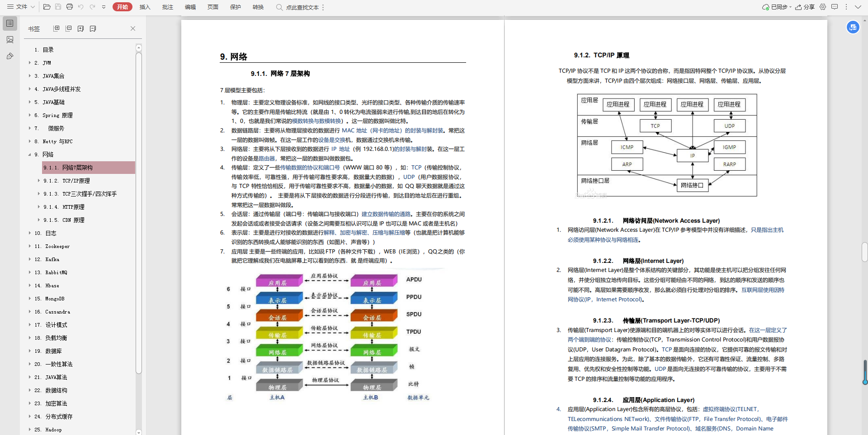Select the 9.1.1. 网络7层架构 bookmark
The image size is (868, 435).
[x=89, y=168]
